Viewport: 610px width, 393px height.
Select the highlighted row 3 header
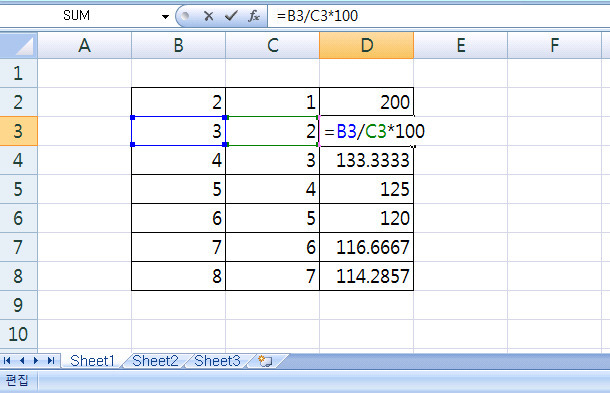point(18,131)
